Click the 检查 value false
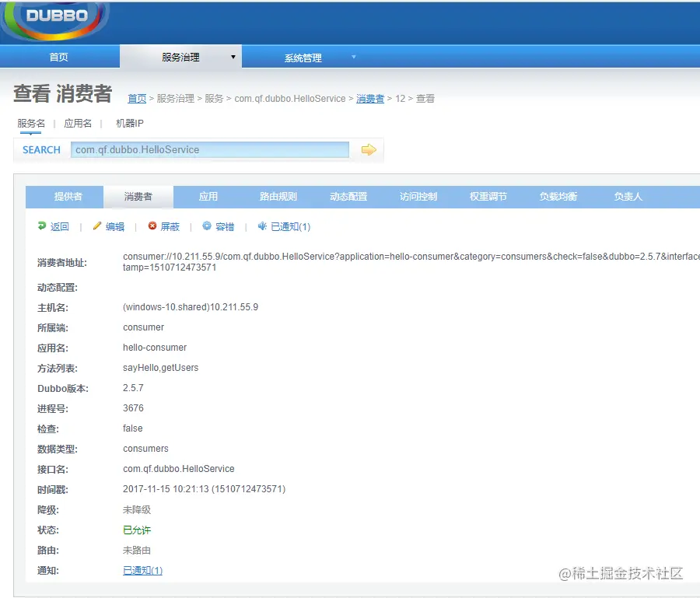This screenshot has height=598, width=700. [x=133, y=428]
